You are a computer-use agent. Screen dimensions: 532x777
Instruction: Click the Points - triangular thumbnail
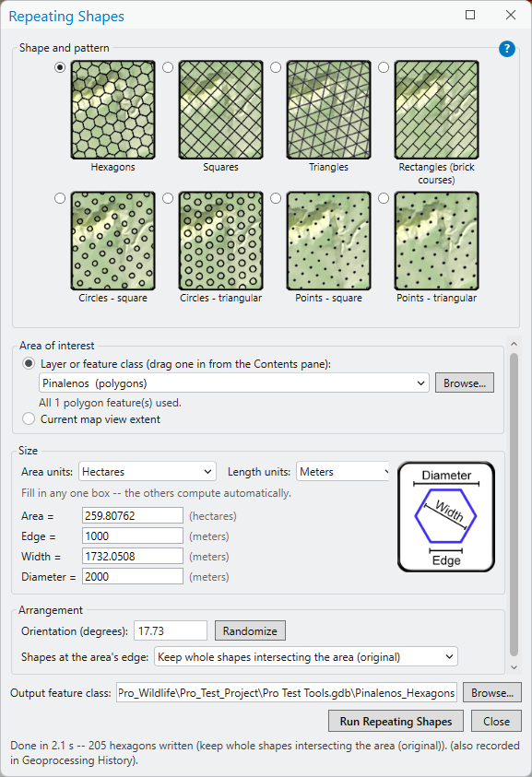[437, 241]
